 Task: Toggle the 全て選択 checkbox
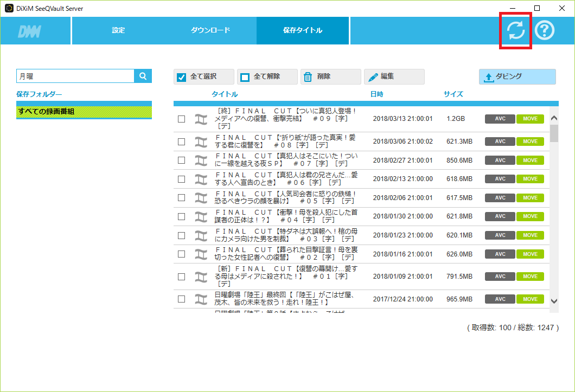pyautogui.click(x=181, y=76)
